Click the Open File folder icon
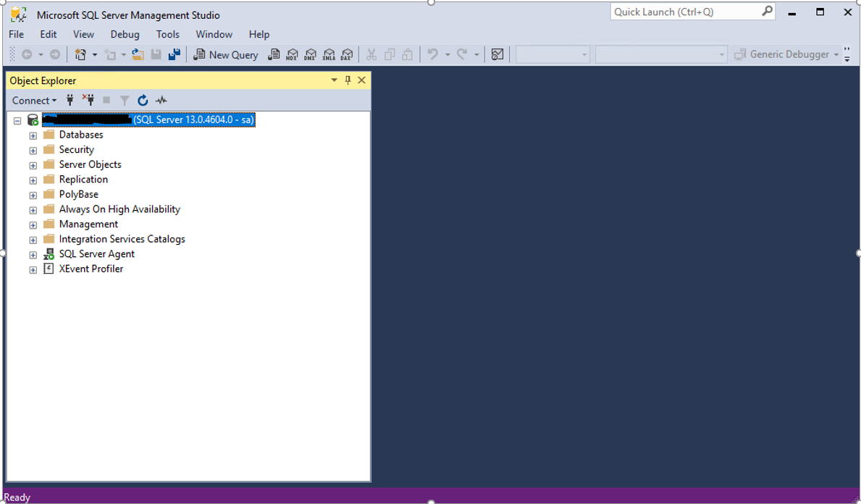Viewport: 861px width, 504px height. click(x=138, y=54)
